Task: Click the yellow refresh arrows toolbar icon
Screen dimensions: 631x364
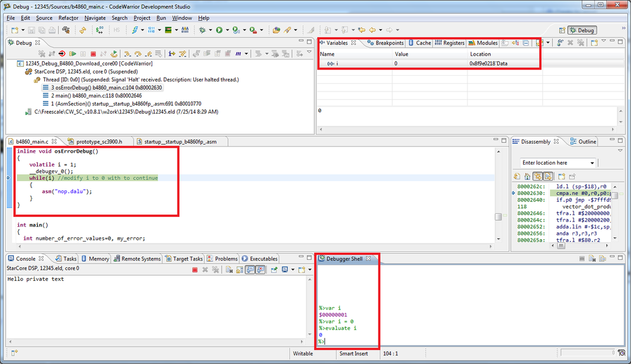Action: 83,30
